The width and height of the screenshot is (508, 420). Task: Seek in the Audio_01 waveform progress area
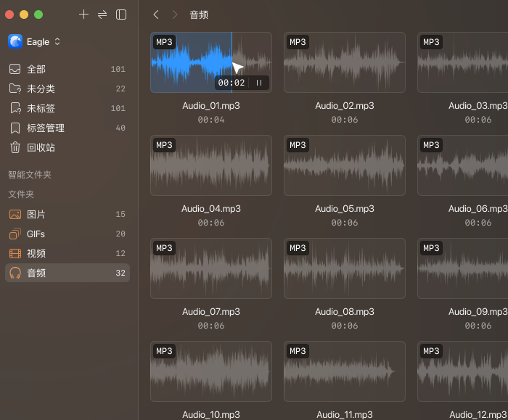pos(211,62)
